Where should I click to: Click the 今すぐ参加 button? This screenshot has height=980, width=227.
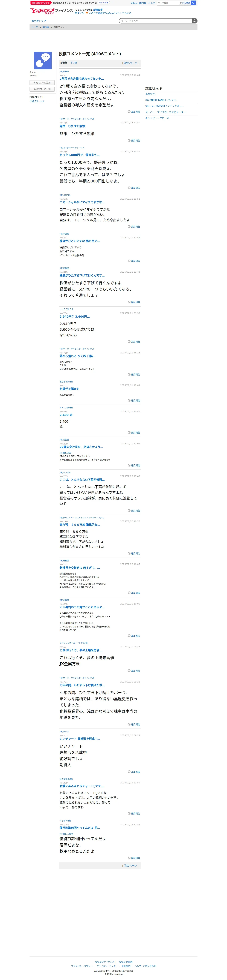(104, 3)
